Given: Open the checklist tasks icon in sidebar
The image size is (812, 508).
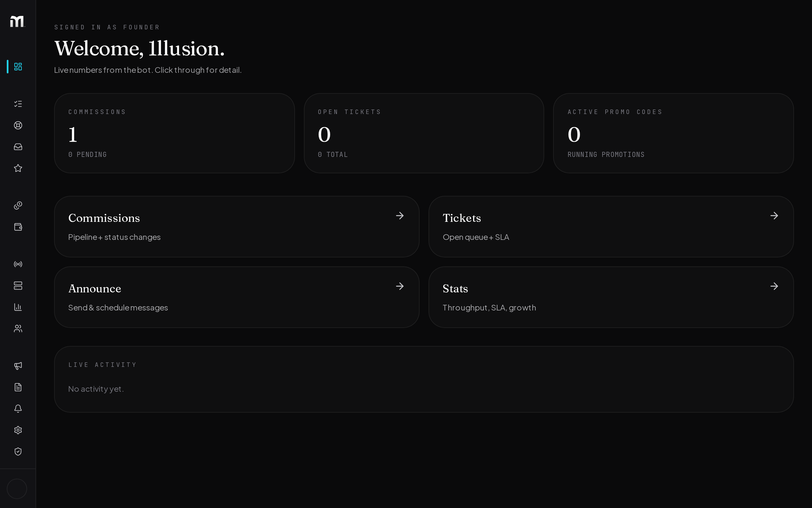Looking at the screenshot, I should (x=18, y=104).
